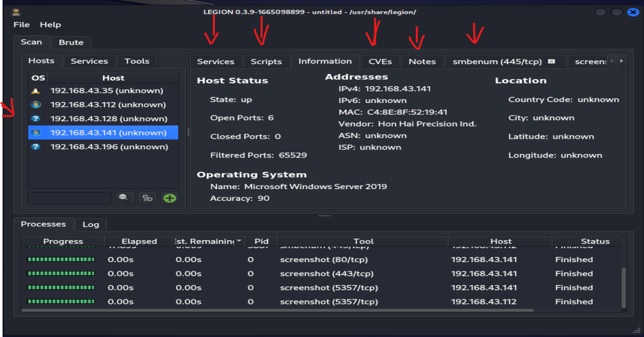
Task: Select host 192.168.43.141 in the list
Action: tap(108, 133)
